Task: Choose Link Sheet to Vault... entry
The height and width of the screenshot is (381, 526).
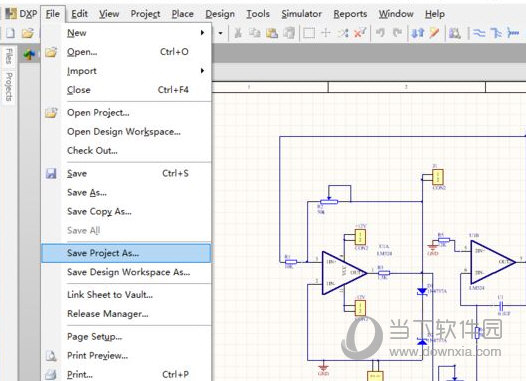Action: [126, 295]
